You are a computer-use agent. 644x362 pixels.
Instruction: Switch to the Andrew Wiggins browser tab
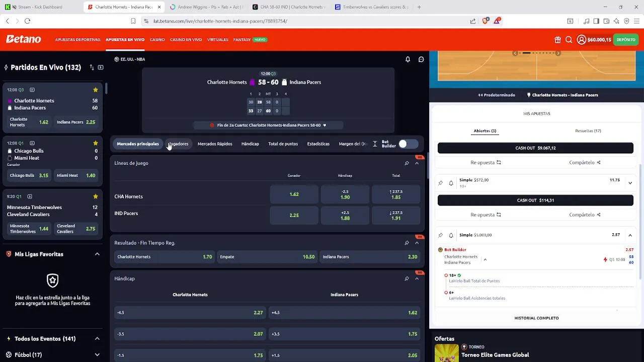point(206,7)
